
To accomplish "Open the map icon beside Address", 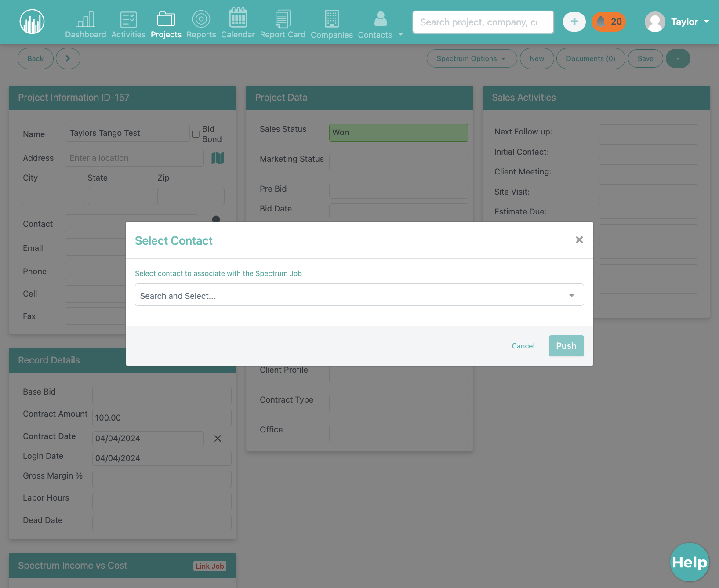I will pyautogui.click(x=218, y=158).
